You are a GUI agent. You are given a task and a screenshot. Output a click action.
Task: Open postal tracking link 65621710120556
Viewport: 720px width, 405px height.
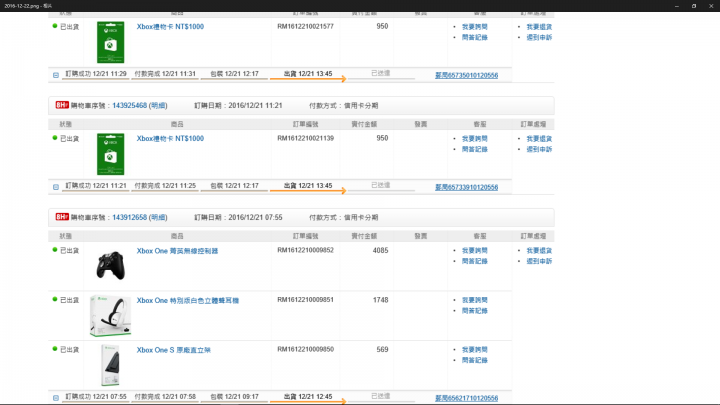467,398
